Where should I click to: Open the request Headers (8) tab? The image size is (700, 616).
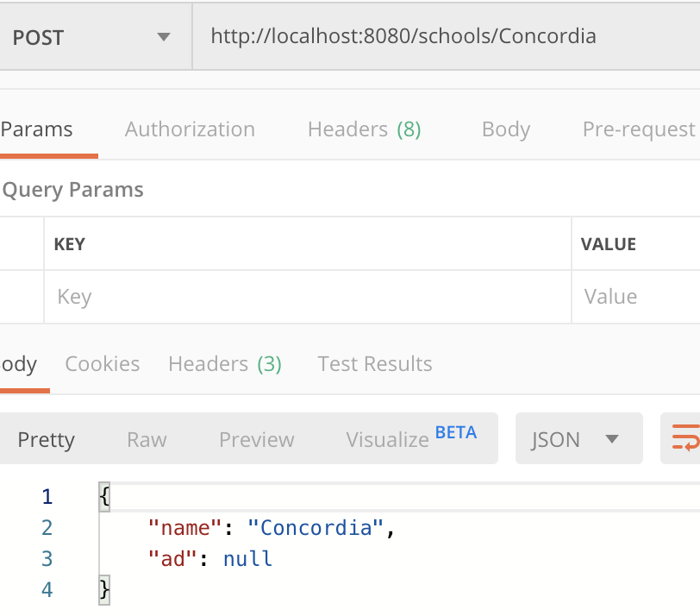[x=365, y=129]
